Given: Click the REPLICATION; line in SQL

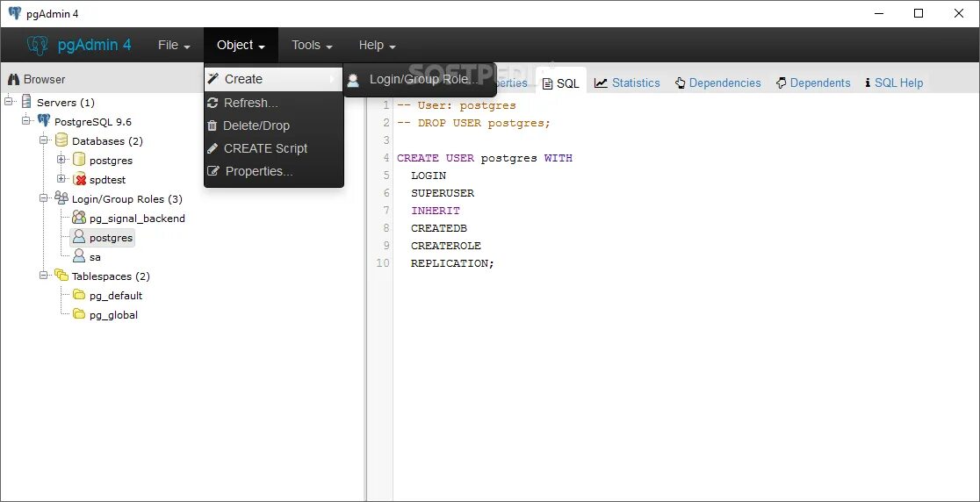Looking at the screenshot, I should [452, 263].
